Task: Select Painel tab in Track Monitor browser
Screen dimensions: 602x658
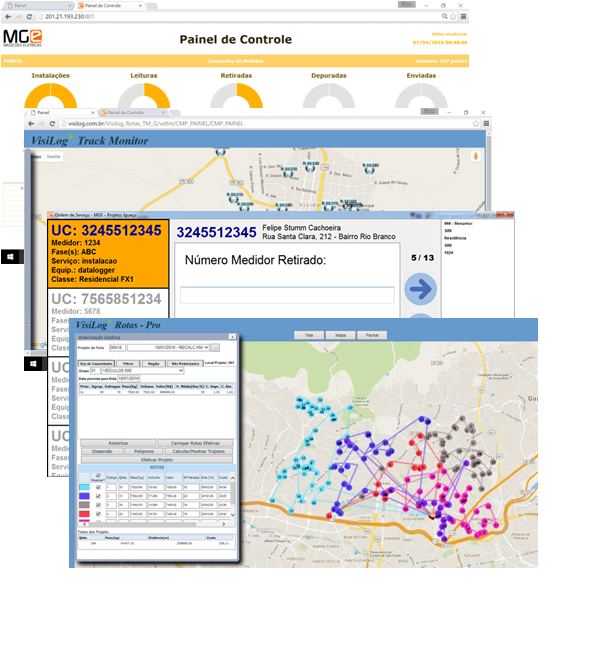Action: tap(62, 112)
